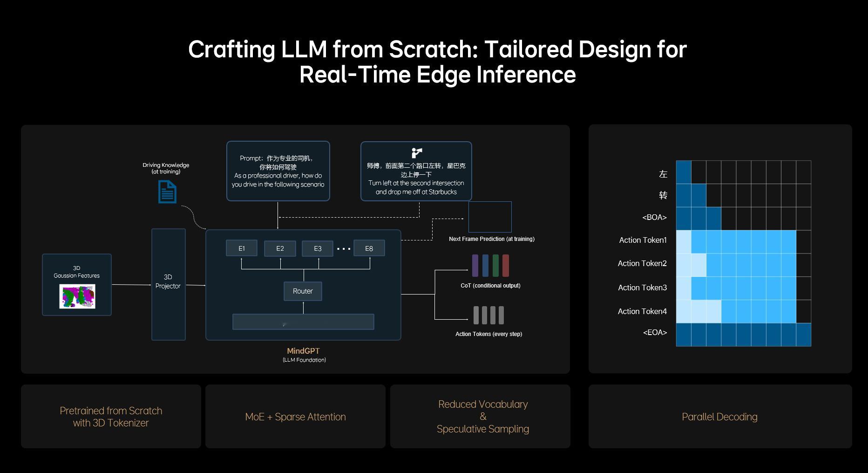Screen dimensions: 868x473
Task: Select the red CoT output bar
Action: point(506,266)
